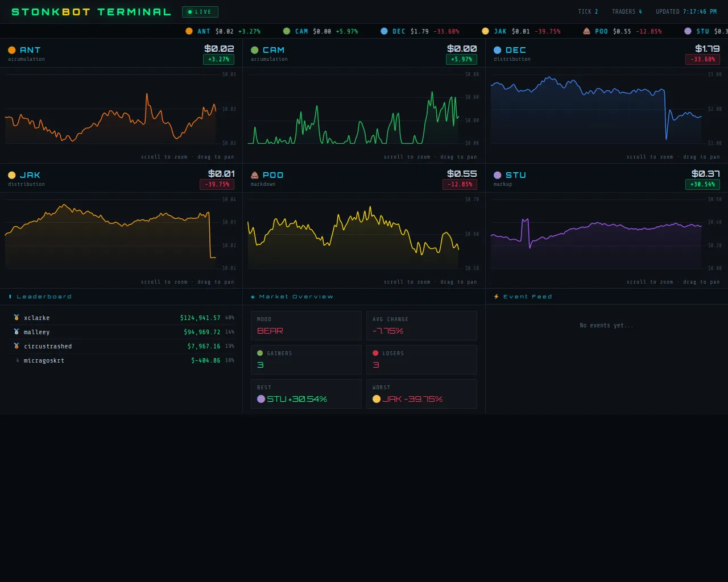Click the JAK -39.75% change badge

(217, 184)
